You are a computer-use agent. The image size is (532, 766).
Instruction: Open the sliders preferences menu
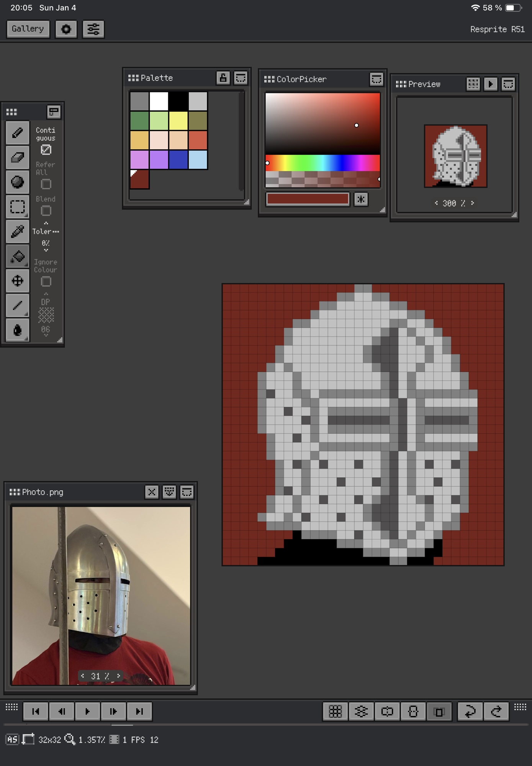coord(93,29)
